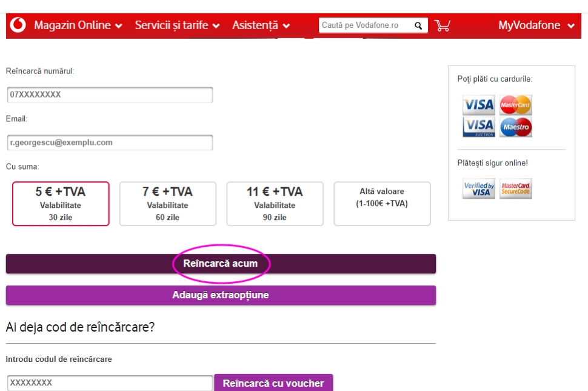Image resolution: width=588 pixels, height=391 pixels.
Task: Expand the Magazin Online menu
Action: click(x=78, y=25)
